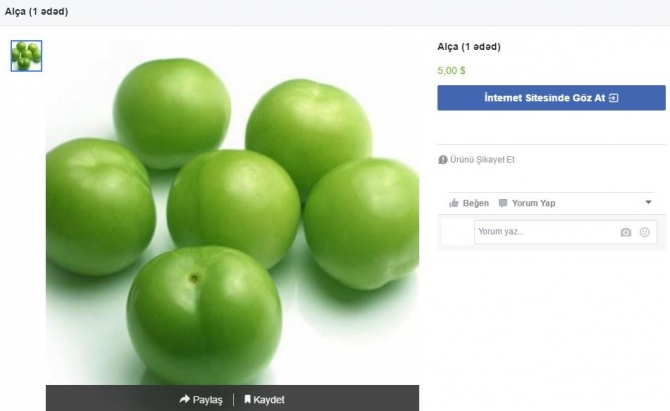Attach a photo with the camera icon
The width and height of the screenshot is (670, 411).
626,232
